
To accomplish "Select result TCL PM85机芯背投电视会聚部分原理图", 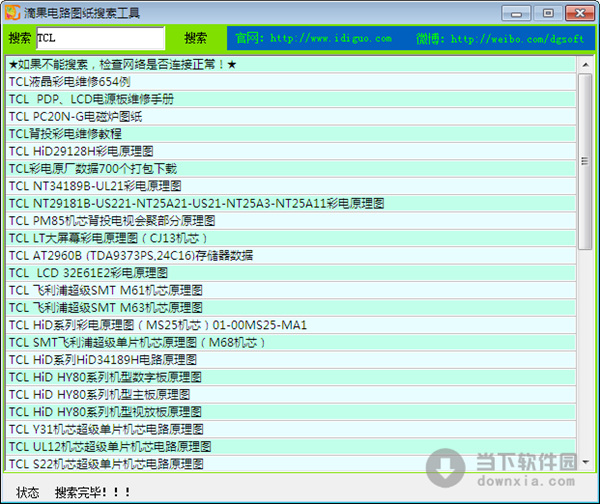I will click(x=291, y=221).
